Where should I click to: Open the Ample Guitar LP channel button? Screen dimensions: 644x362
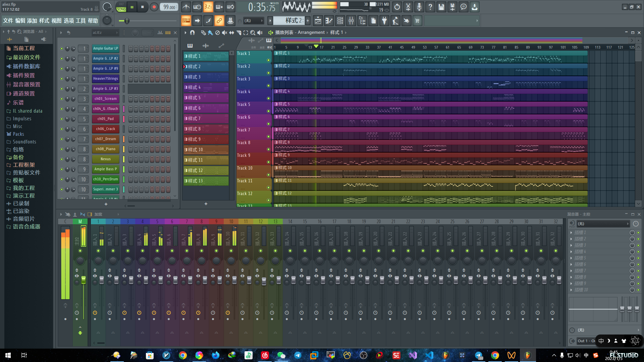tap(106, 49)
